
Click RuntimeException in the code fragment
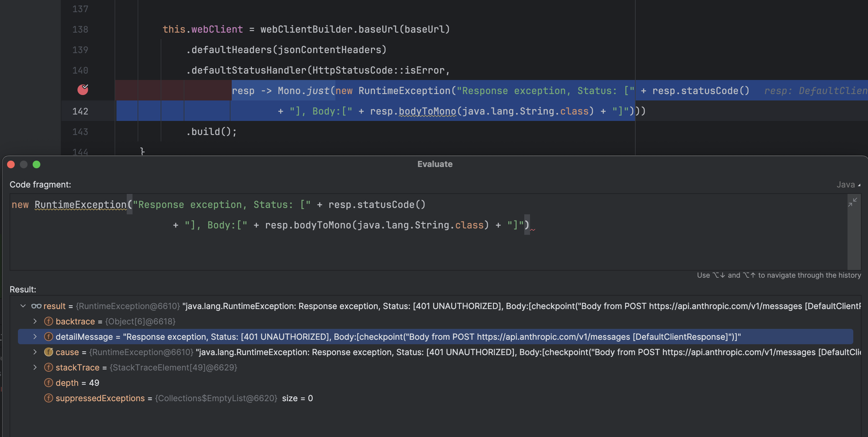tap(81, 204)
